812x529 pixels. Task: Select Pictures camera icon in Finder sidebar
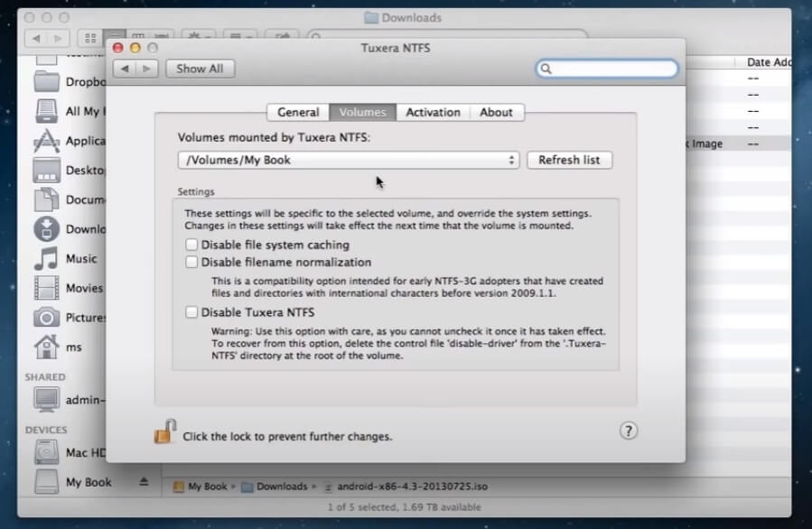(47, 317)
